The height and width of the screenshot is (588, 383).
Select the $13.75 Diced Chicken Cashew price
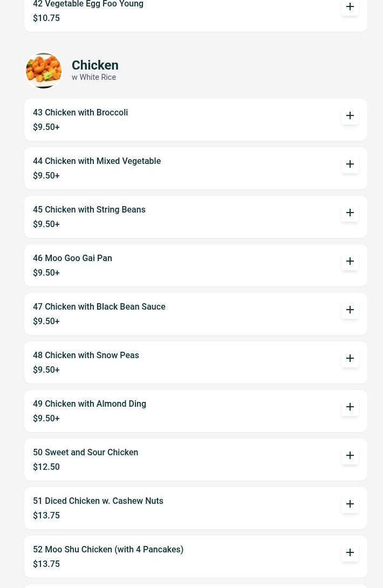pyautogui.click(x=46, y=516)
